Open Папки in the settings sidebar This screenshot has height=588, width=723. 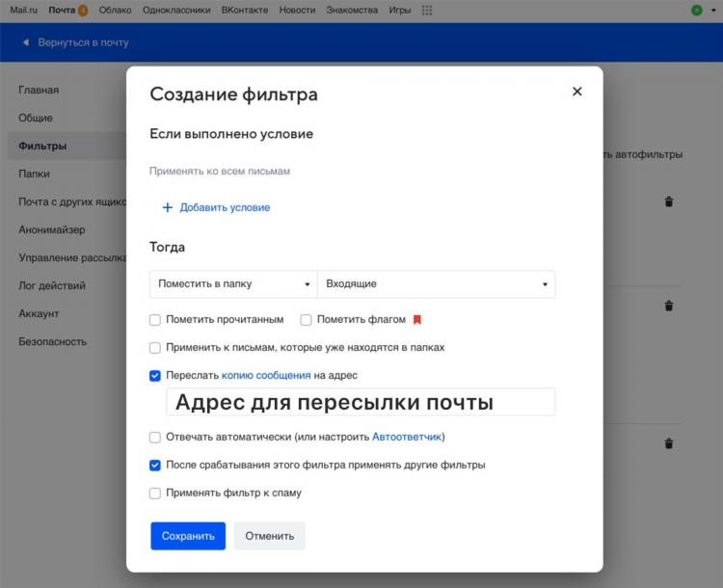[x=34, y=174]
